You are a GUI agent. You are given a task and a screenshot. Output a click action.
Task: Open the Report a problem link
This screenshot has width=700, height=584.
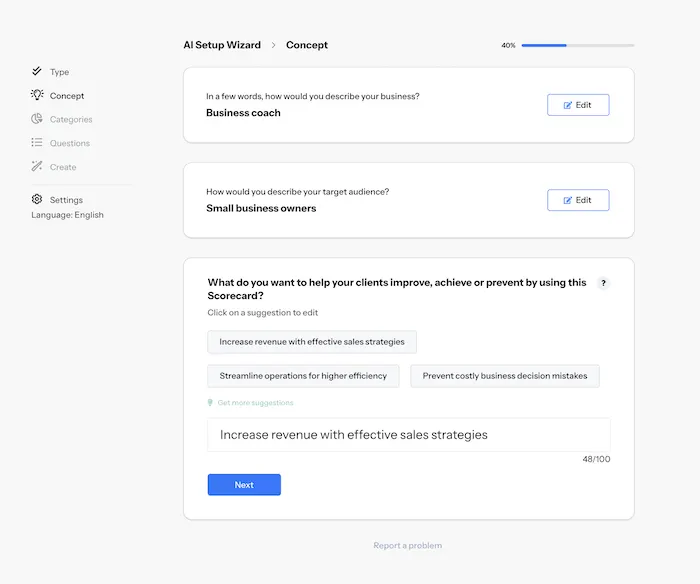pos(407,545)
